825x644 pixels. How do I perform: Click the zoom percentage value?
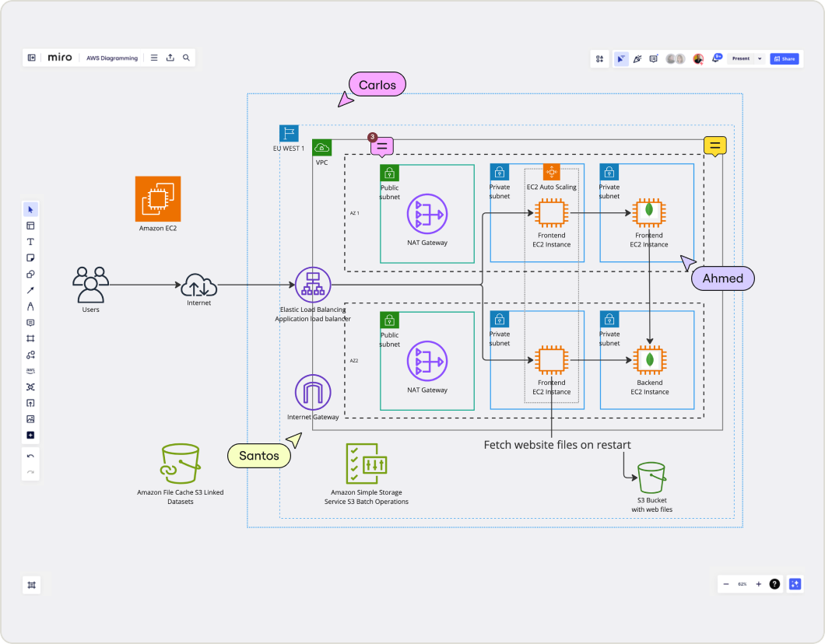pyautogui.click(x=742, y=584)
